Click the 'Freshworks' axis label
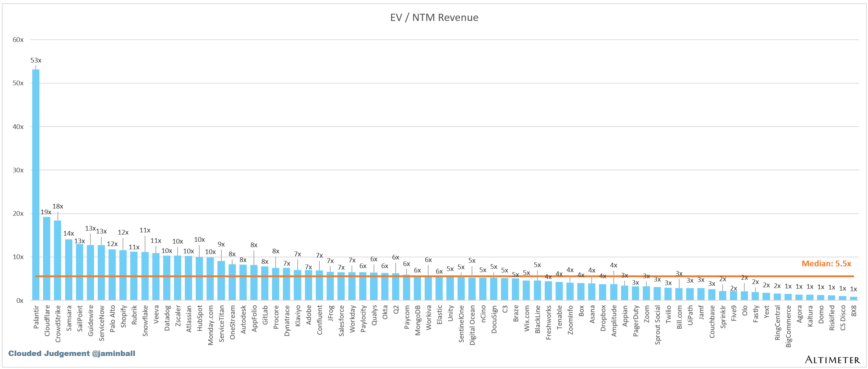Screen dimensions: 868x369 tap(548, 323)
